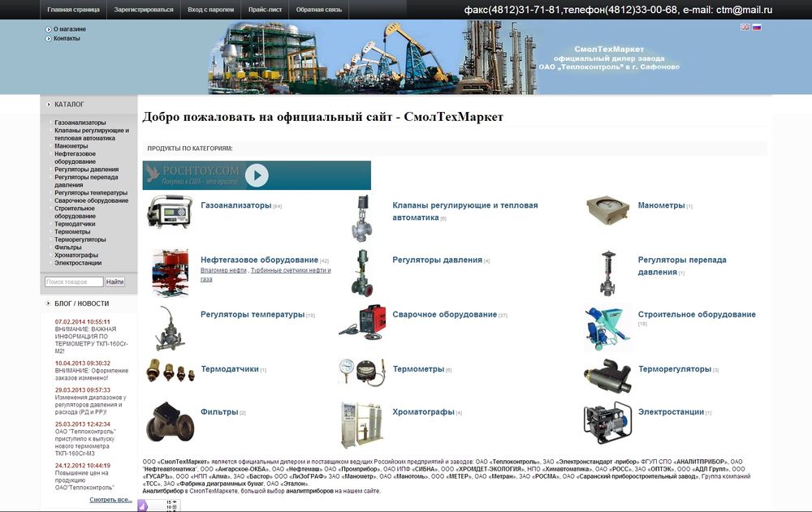Select Фильтры in sidebar catalog

68,247
